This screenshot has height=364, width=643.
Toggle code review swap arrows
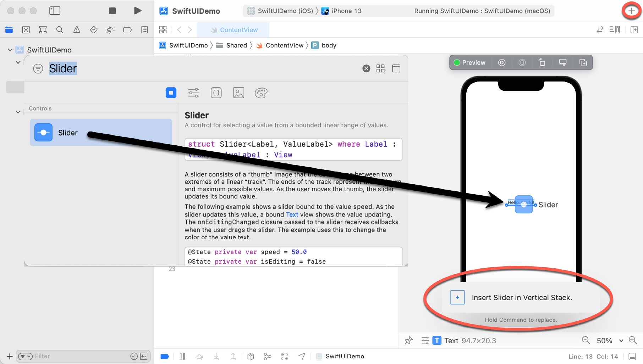click(x=600, y=30)
